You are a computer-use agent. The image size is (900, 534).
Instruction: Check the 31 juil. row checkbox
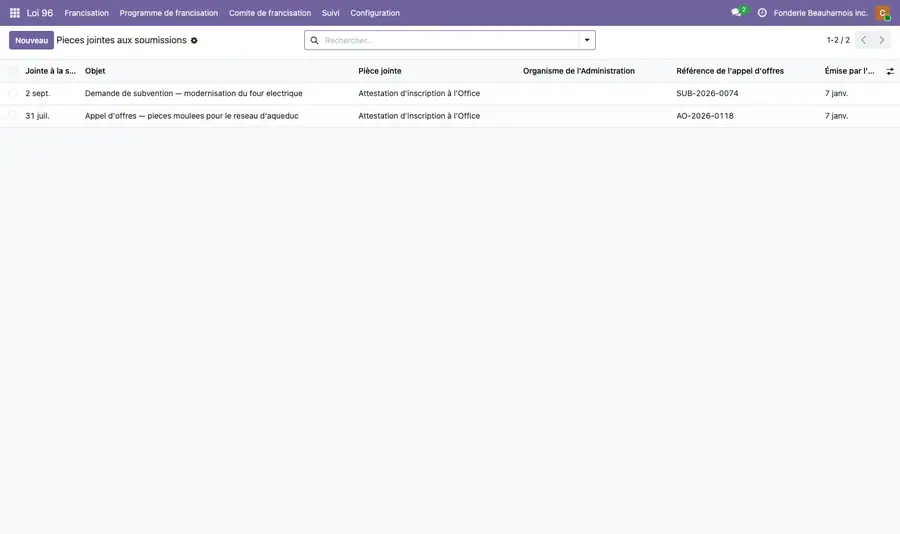tap(13, 115)
